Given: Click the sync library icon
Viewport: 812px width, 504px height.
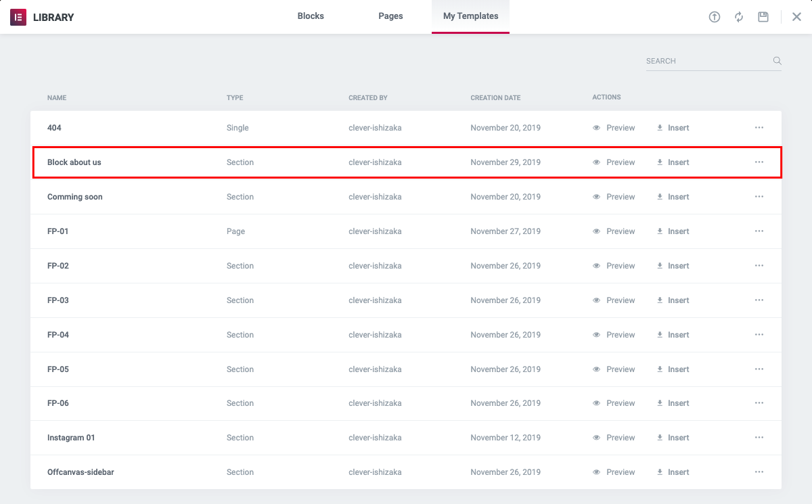Looking at the screenshot, I should tap(739, 17).
